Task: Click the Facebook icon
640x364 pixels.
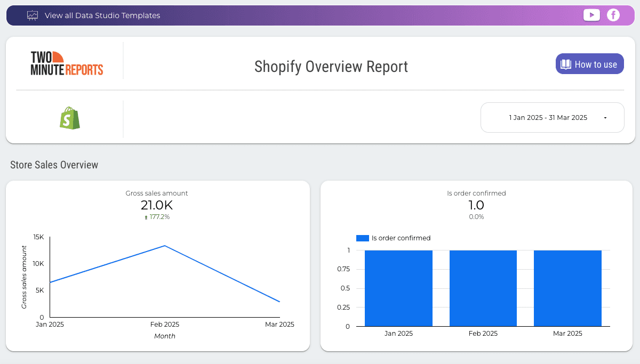Action: point(613,15)
